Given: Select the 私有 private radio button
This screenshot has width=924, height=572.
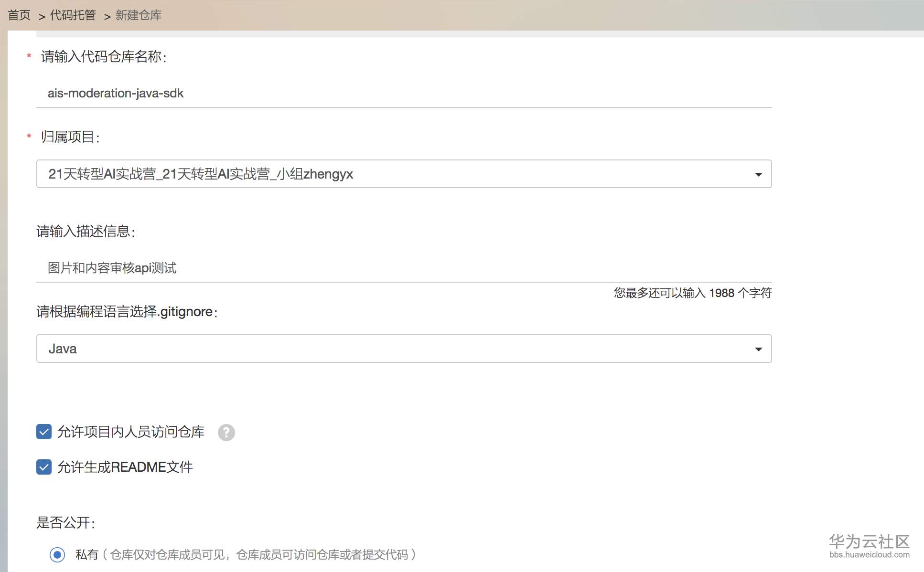Looking at the screenshot, I should [x=57, y=554].
